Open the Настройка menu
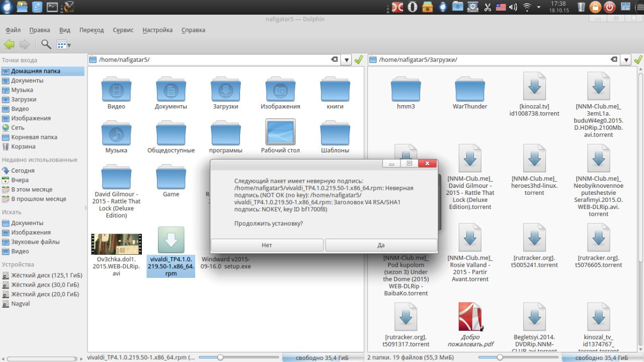This screenshot has width=644, height=362. (x=157, y=30)
